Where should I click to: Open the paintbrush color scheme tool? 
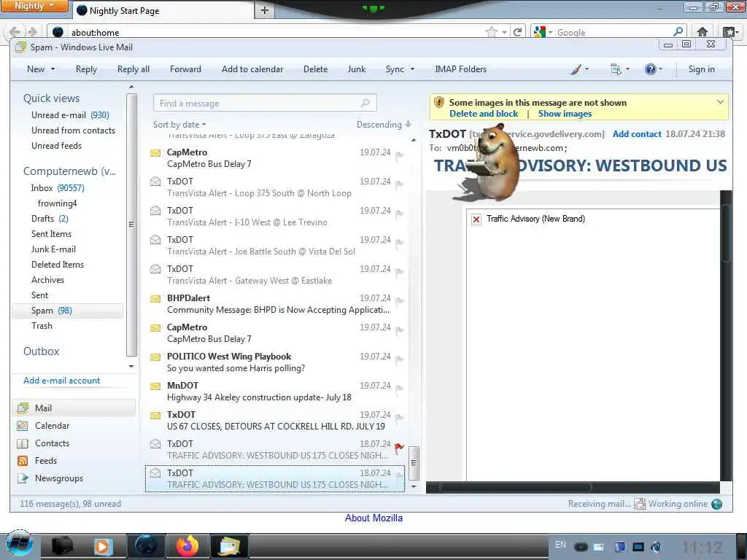tap(576, 69)
